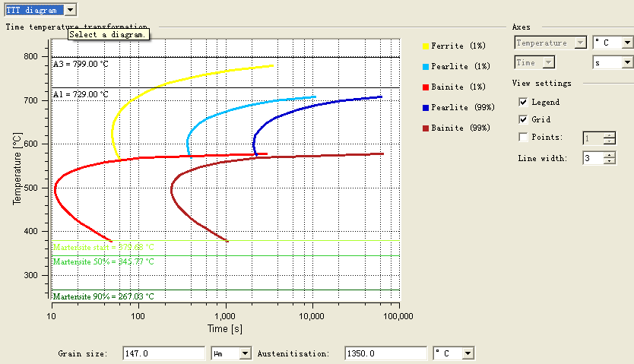Screen dimensions: 634x364
Task: Open the Time axis dropdown
Action: point(549,62)
